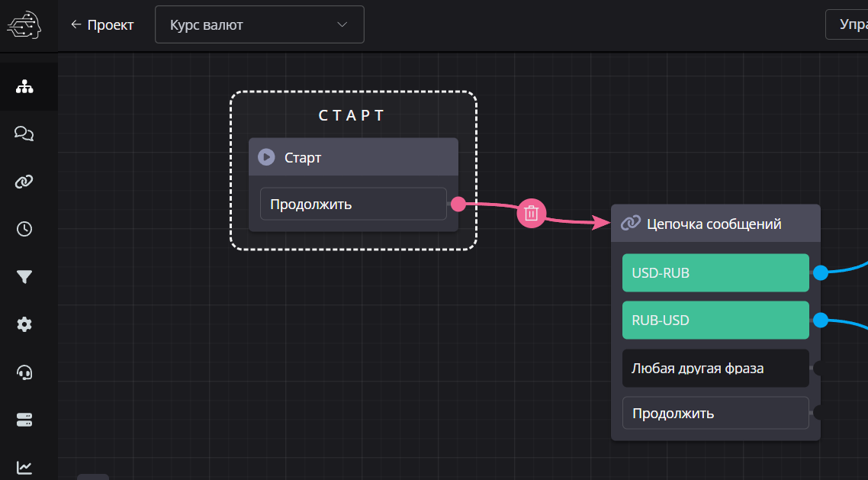The image size is (868, 480).
Task: Open the dialogs chat bubbles icon
Action: coord(24,134)
